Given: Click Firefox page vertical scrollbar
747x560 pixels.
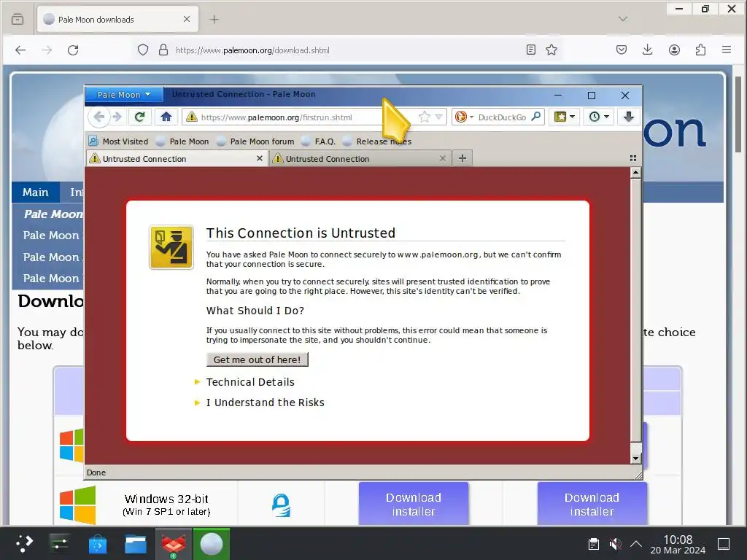Looking at the screenshot, I should 738,114.
